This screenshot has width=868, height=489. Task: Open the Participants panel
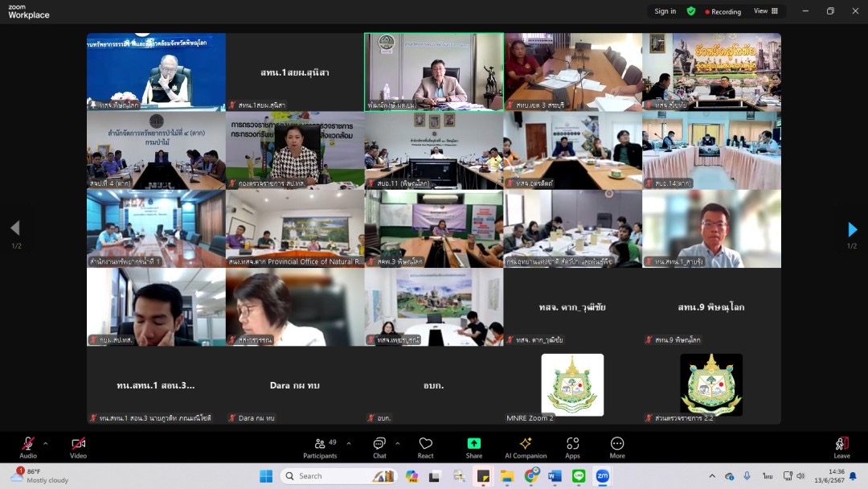tap(320, 447)
